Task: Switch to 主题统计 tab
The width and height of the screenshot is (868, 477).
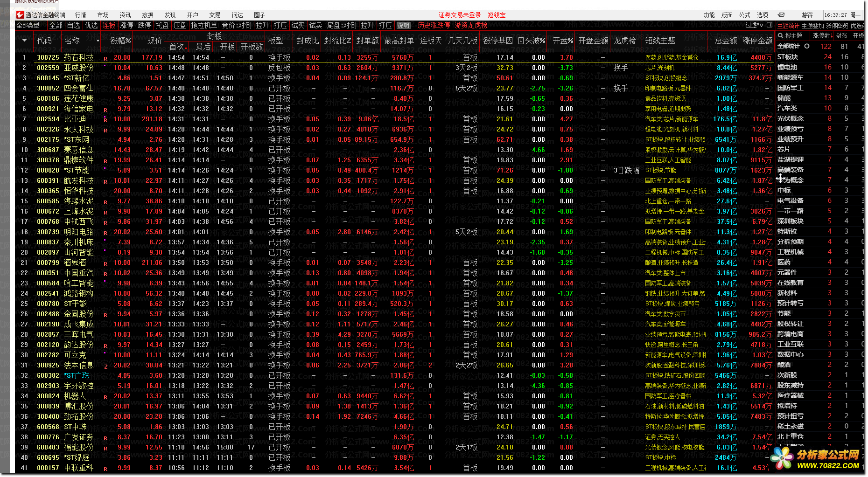Action: click(788, 26)
